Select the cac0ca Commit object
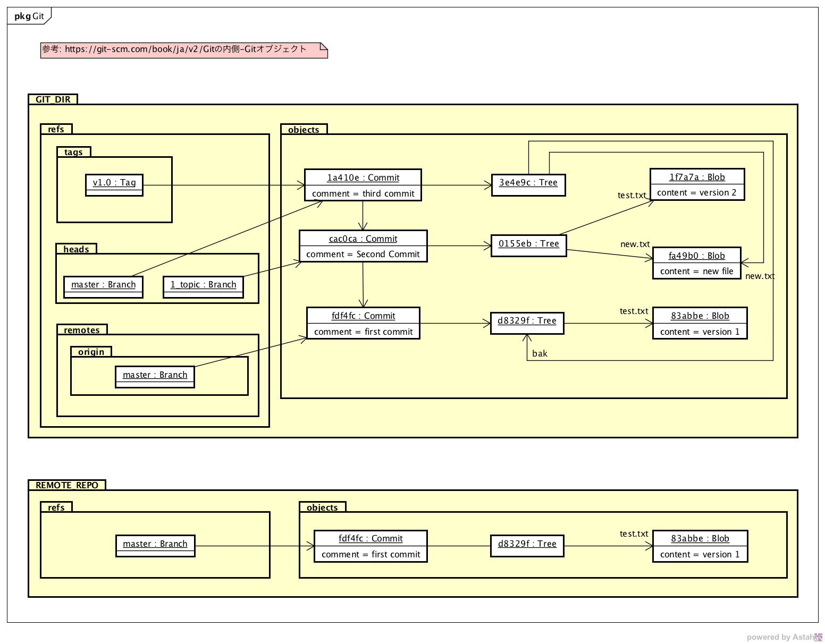Viewport: 825px width, 644px height. tap(363, 246)
